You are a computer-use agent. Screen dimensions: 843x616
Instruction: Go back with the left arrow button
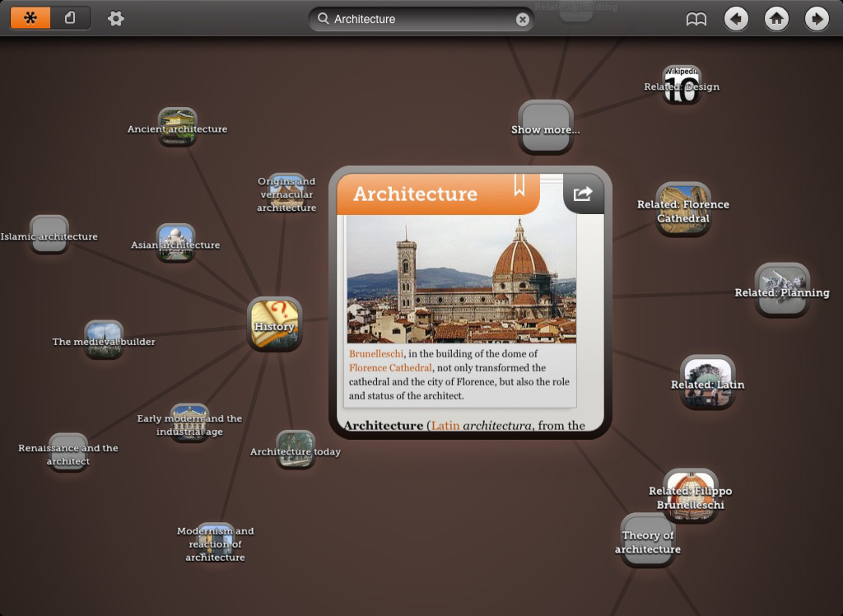click(736, 19)
